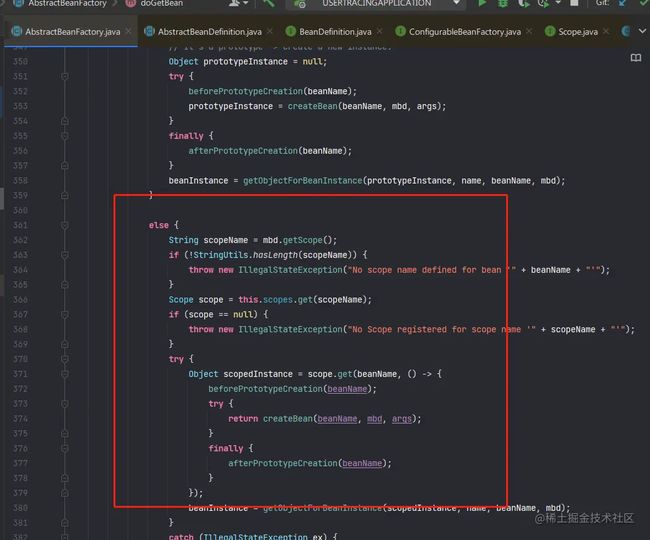Collapse the try block at line 351
The image size is (650, 540).
(x=65, y=76)
